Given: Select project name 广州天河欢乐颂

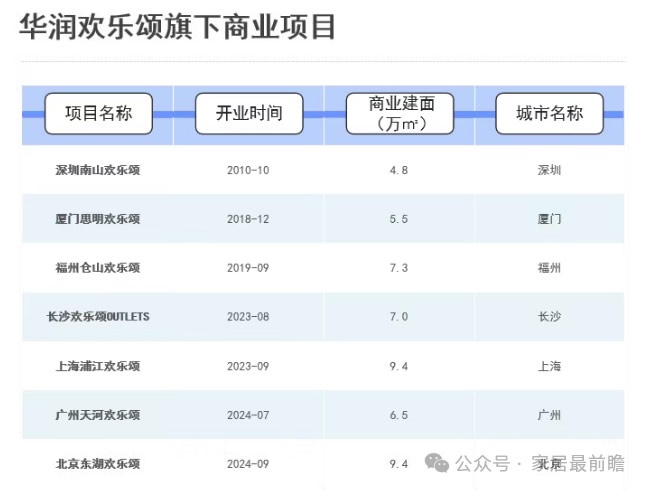Looking at the screenshot, I should tap(98, 415).
